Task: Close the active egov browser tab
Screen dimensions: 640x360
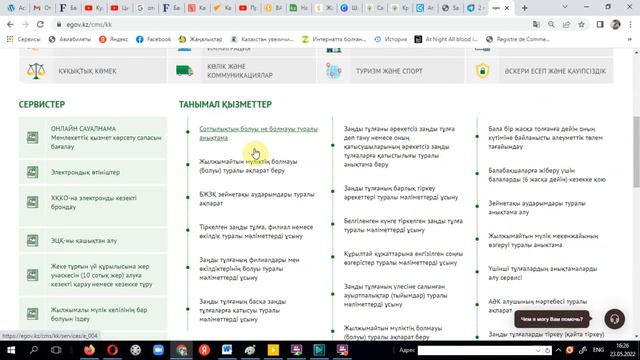Action: tap(507, 8)
